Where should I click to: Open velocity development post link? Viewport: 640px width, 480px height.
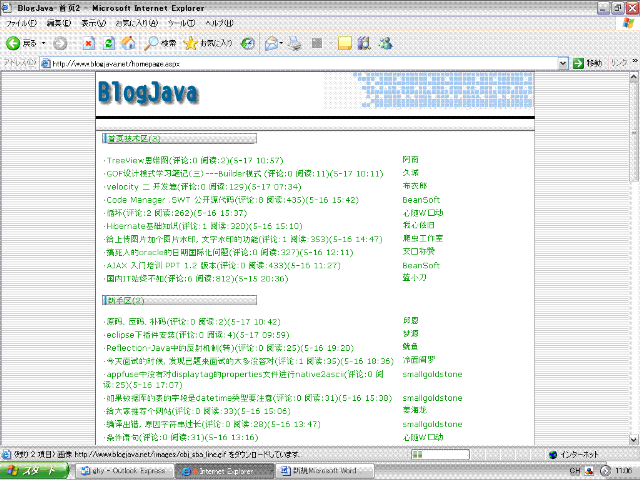click(x=204, y=187)
